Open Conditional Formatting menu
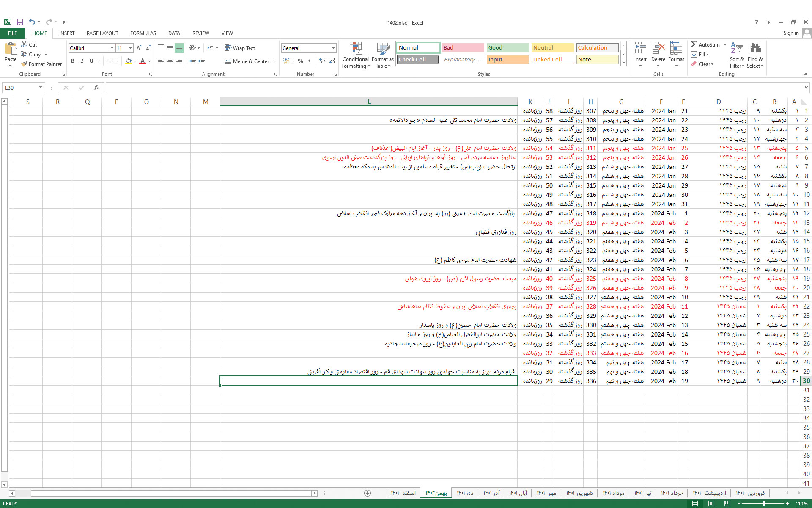The width and height of the screenshot is (812, 508). pos(356,55)
